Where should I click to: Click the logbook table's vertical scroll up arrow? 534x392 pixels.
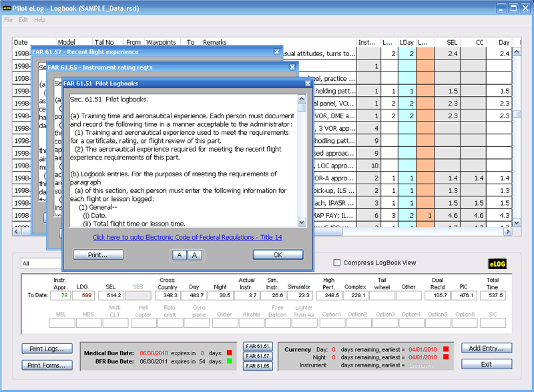pyautogui.click(x=517, y=52)
